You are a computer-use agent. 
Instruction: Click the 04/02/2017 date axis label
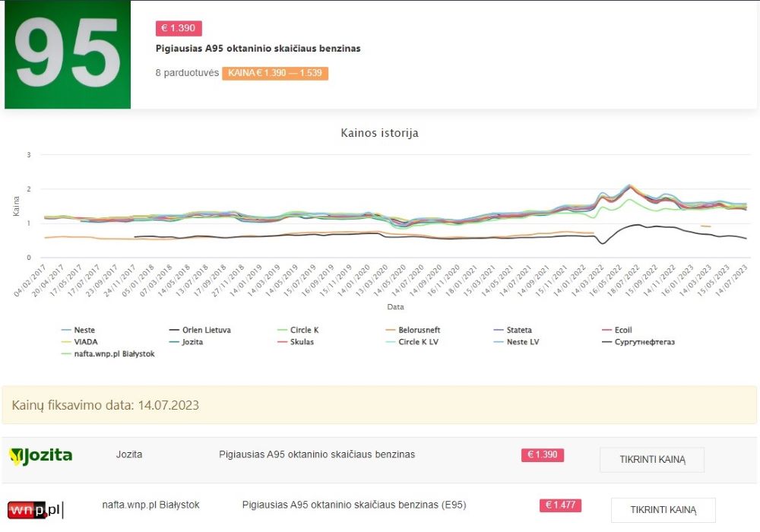30,280
